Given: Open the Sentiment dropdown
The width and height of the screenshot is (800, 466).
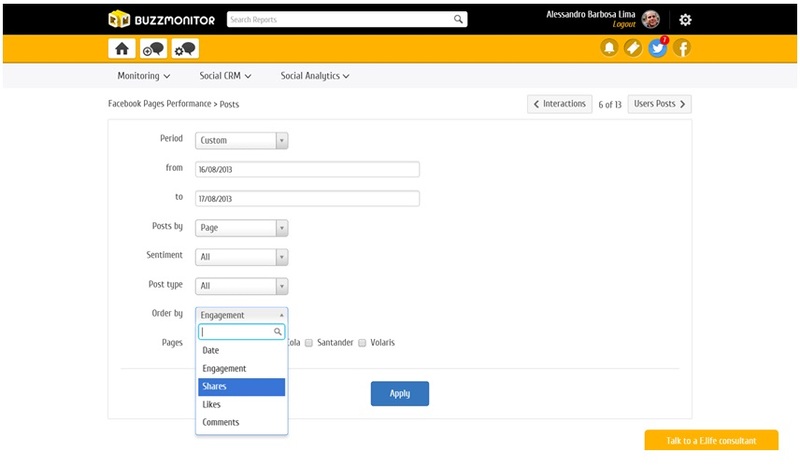Looking at the screenshot, I should (x=242, y=257).
